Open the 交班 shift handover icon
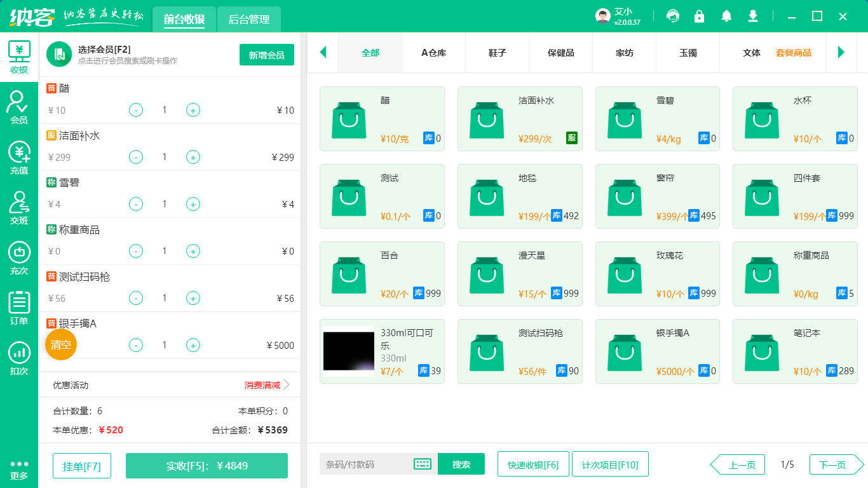Screen dimensions: 868x488 click(19, 208)
